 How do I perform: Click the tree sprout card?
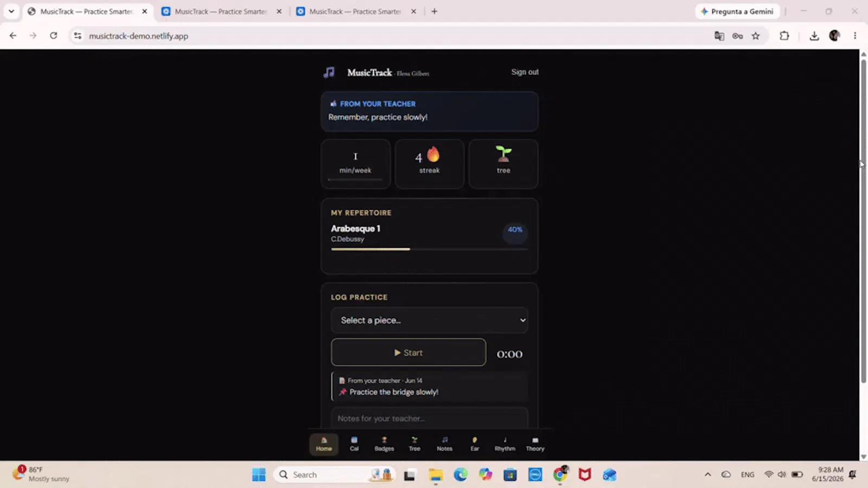coord(503,164)
